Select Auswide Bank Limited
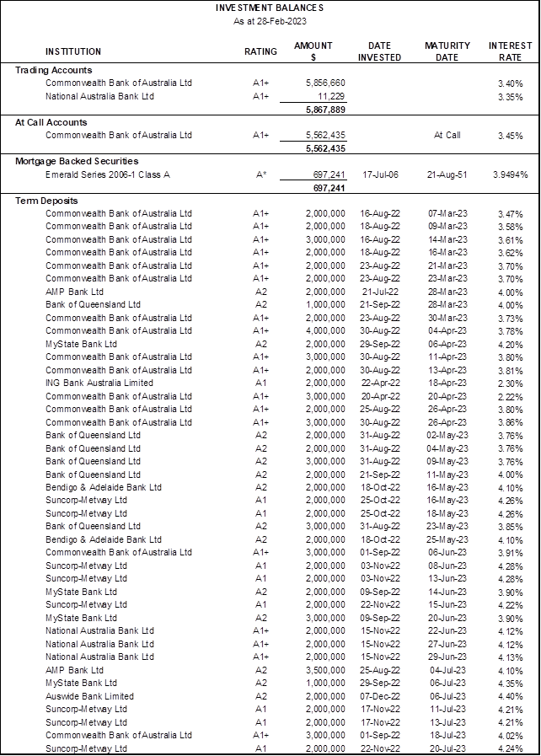 click(89, 696)
